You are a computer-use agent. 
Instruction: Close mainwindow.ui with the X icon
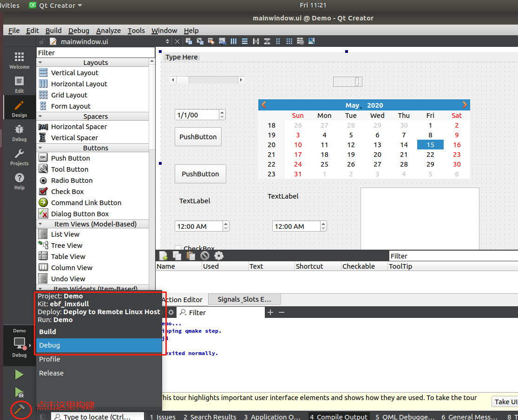(177, 42)
